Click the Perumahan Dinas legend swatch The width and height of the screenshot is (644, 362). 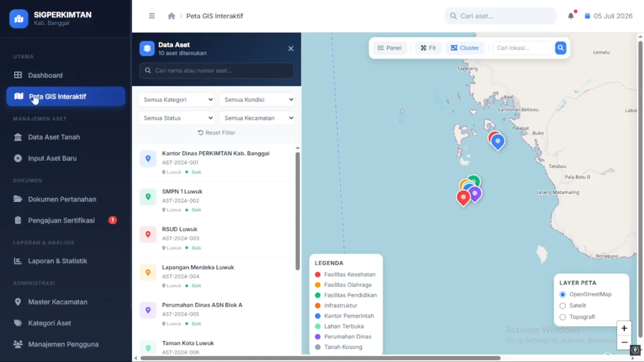pyautogui.click(x=318, y=337)
